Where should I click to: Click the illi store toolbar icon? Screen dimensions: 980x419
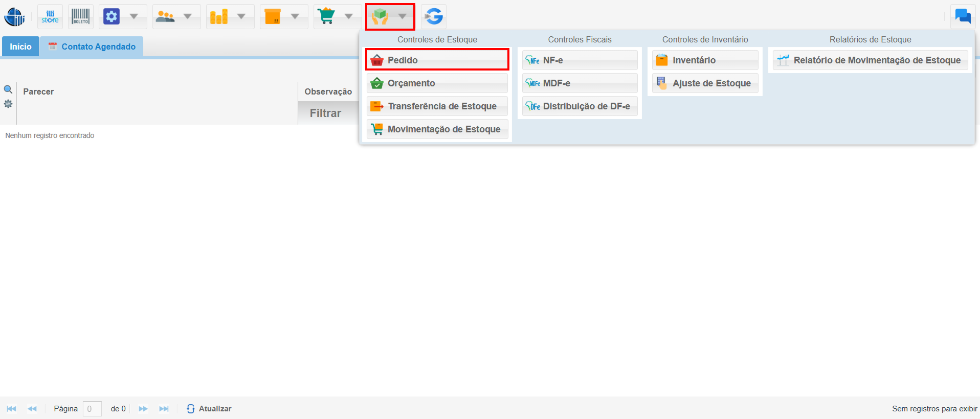50,17
